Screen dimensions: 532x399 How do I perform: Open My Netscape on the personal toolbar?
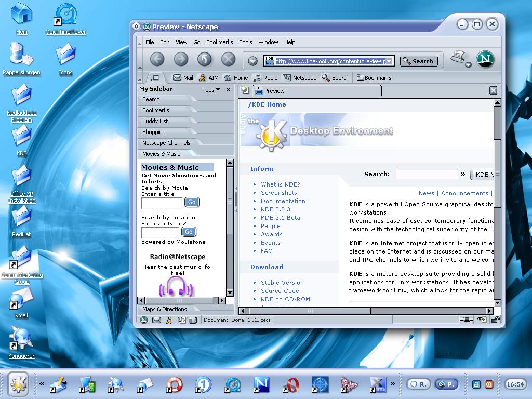coord(300,78)
